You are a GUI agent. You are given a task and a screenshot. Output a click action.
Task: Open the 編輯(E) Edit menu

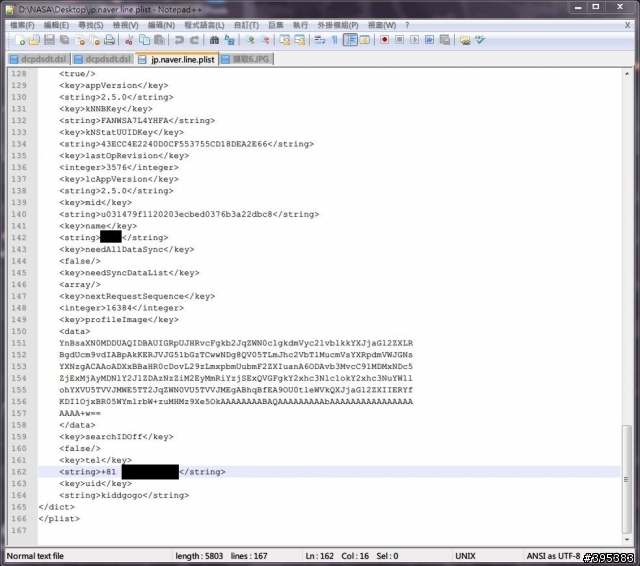56,25
